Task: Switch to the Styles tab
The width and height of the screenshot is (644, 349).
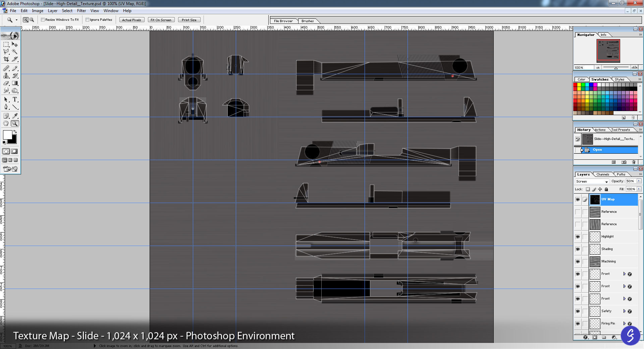Action: tap(620, 80)
